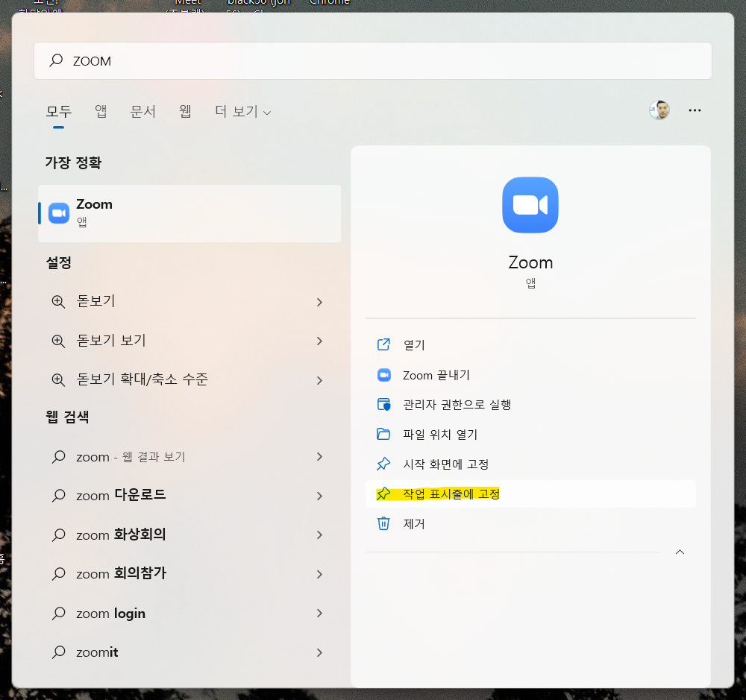The width and height of the screenshot is (746, 700).
Task: Expand the 더 보기 dropdown
Action: (242, 112)
